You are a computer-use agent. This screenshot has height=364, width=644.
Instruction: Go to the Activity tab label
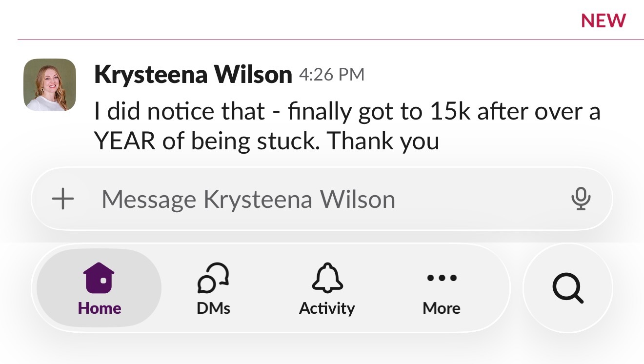tap(327, 308)
